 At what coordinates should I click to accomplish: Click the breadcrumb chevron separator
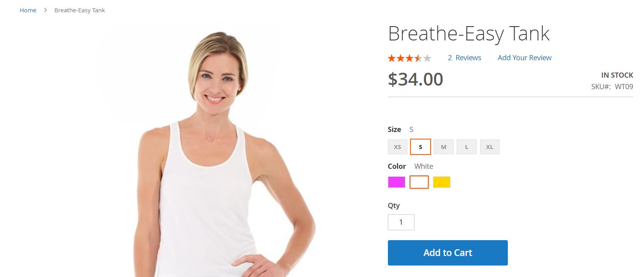[46, 10]
